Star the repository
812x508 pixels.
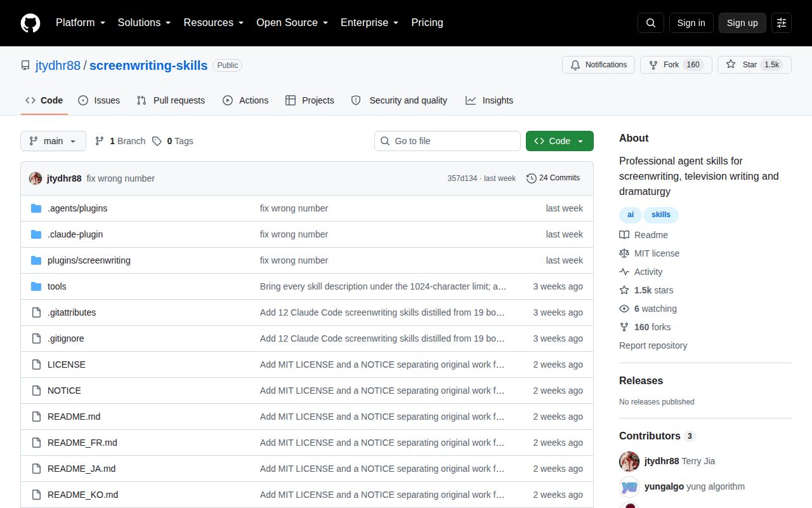click(x=754, y=65)
